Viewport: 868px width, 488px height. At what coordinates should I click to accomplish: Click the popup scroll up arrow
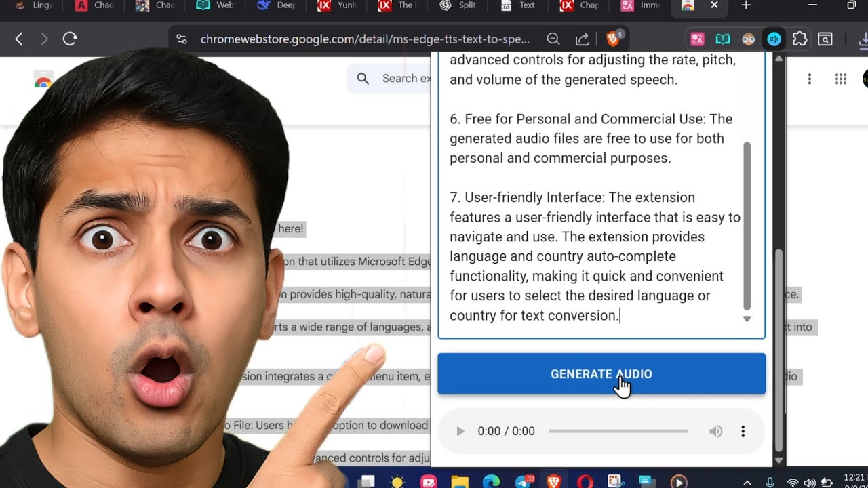coord(778,59)
